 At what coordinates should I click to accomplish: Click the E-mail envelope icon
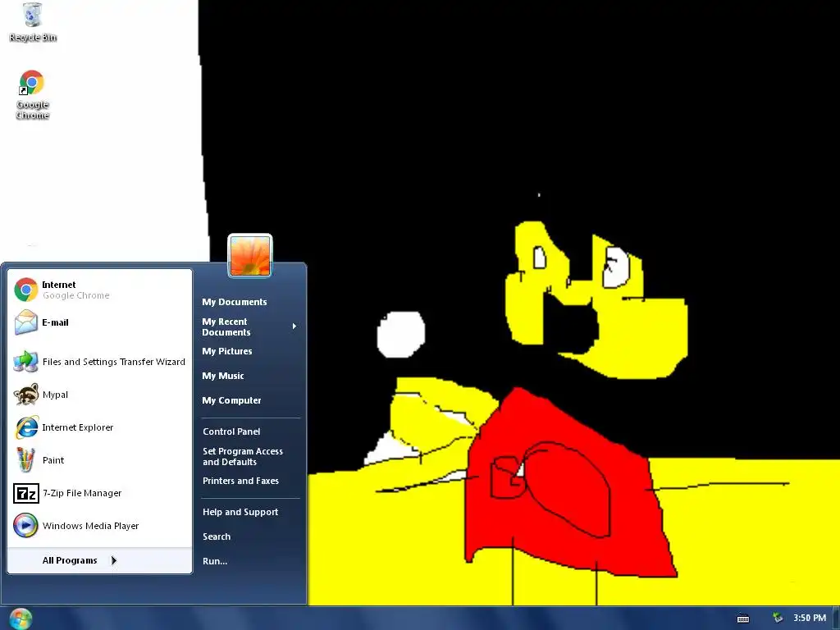pyautogui.click(x=25, y=322)
